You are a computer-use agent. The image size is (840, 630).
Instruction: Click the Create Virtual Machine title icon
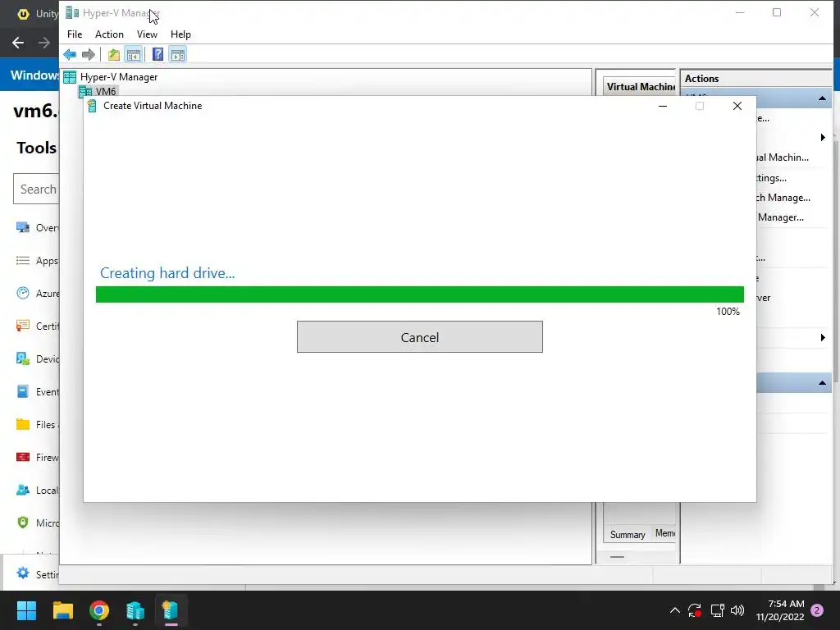click(92, 106)
